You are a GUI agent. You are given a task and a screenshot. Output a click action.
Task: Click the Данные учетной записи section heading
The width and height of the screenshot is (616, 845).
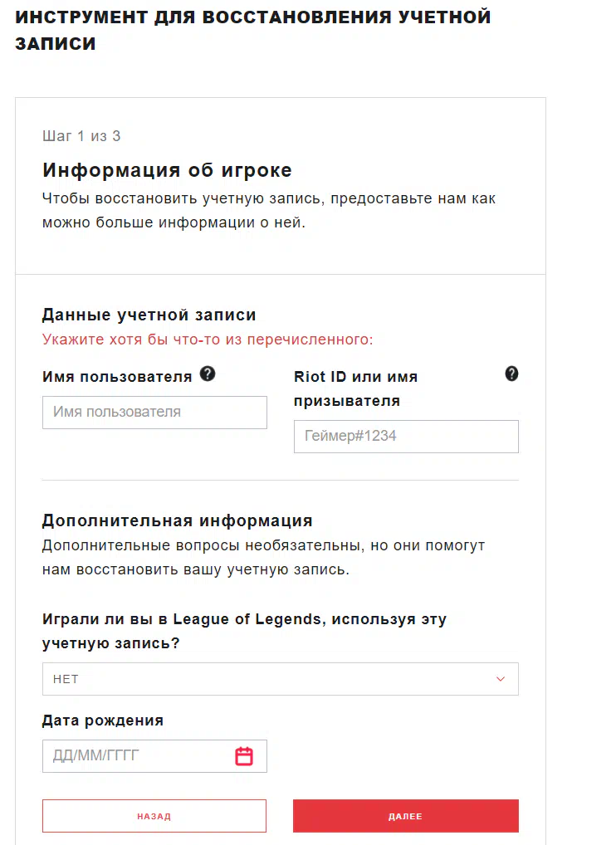[149, 315]
